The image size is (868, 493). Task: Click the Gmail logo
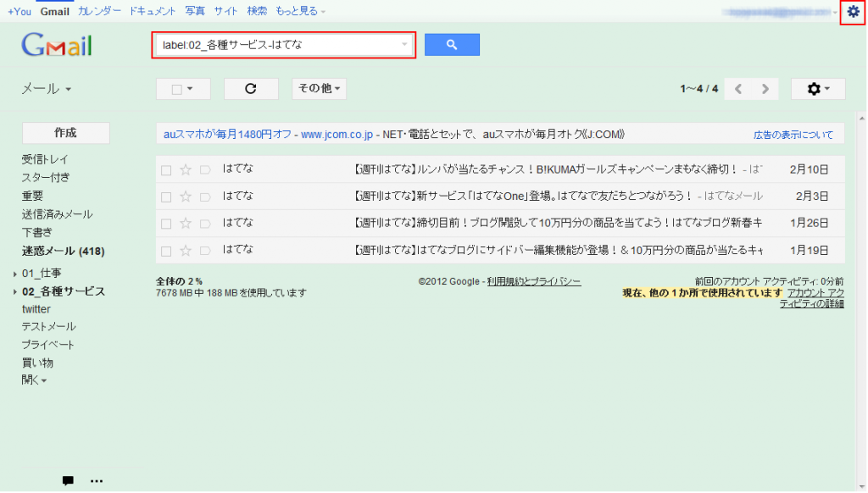[56, 44]
